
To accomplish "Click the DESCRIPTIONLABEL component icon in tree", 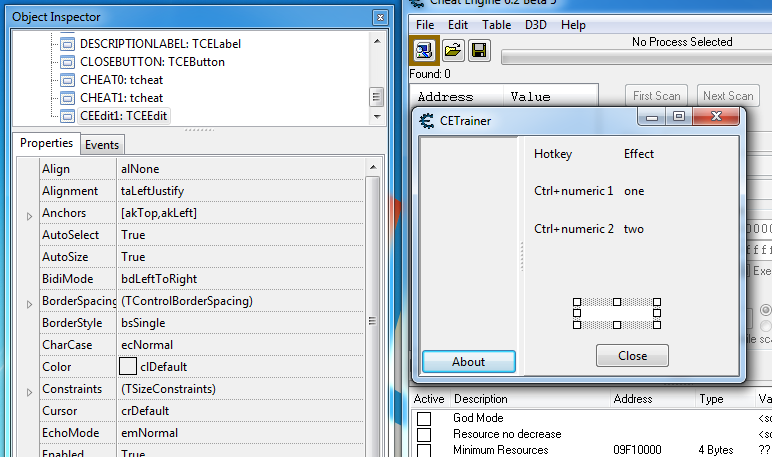I will click(x=67, y=44).
